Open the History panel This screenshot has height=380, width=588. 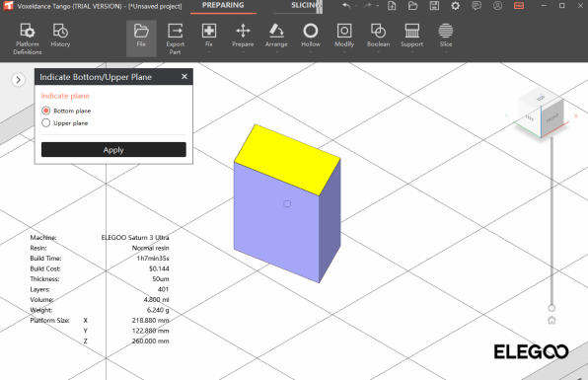[60, 35]
